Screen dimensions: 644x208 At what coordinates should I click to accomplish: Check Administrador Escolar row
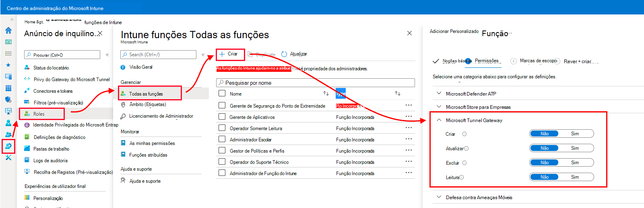click(x=222, y=139)
